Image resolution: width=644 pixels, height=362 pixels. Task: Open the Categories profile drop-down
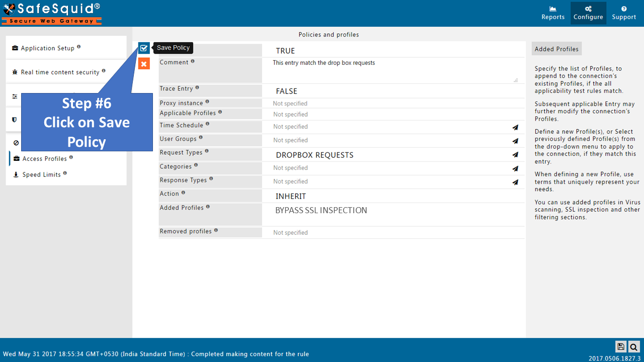click(515, 168)
